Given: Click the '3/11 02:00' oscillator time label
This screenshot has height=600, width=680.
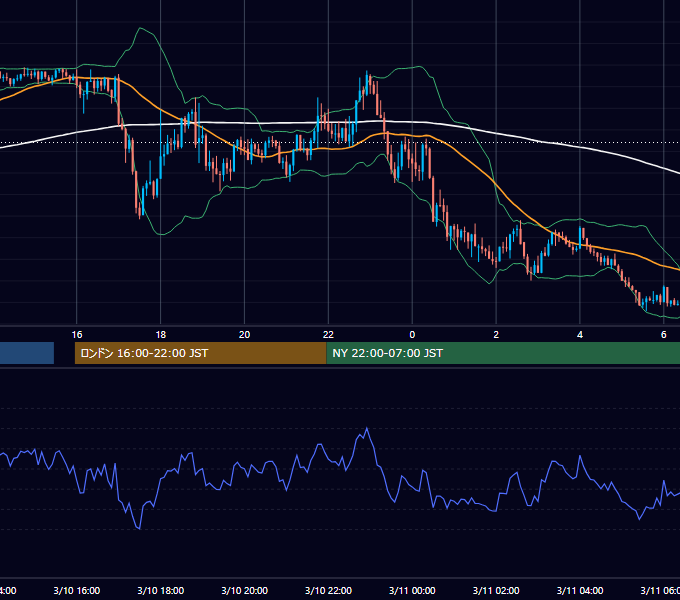Looking at the screenshot, I should tap(496, 590).
